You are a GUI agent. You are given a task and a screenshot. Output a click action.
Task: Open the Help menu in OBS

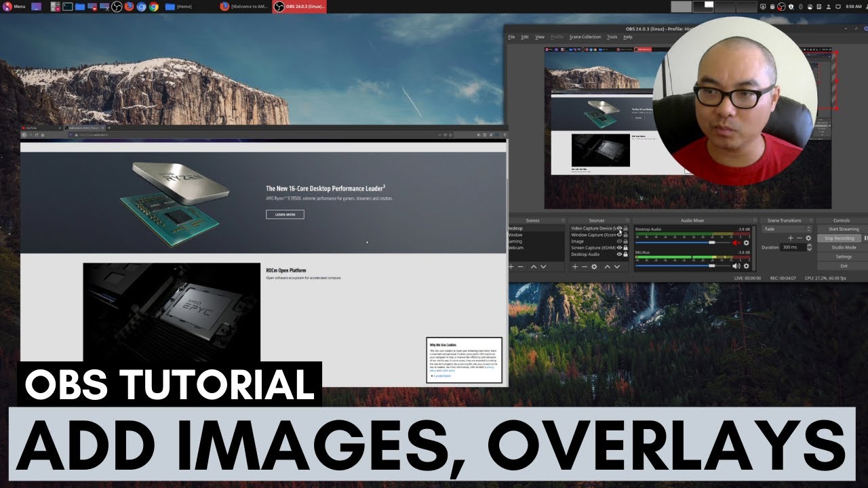[x=628, y=37]
